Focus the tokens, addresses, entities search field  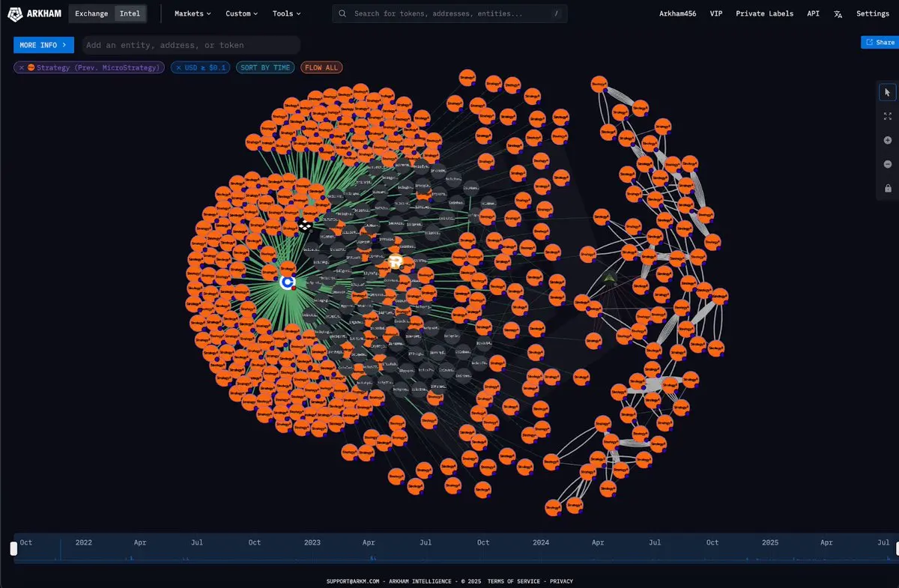pyautogui.click(x=450, y=13)
